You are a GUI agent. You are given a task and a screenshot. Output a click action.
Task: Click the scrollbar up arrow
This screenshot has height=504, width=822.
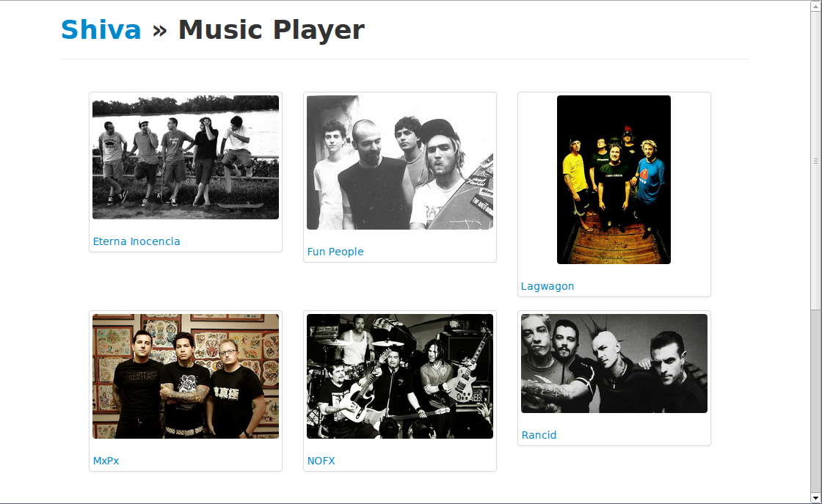815,6
